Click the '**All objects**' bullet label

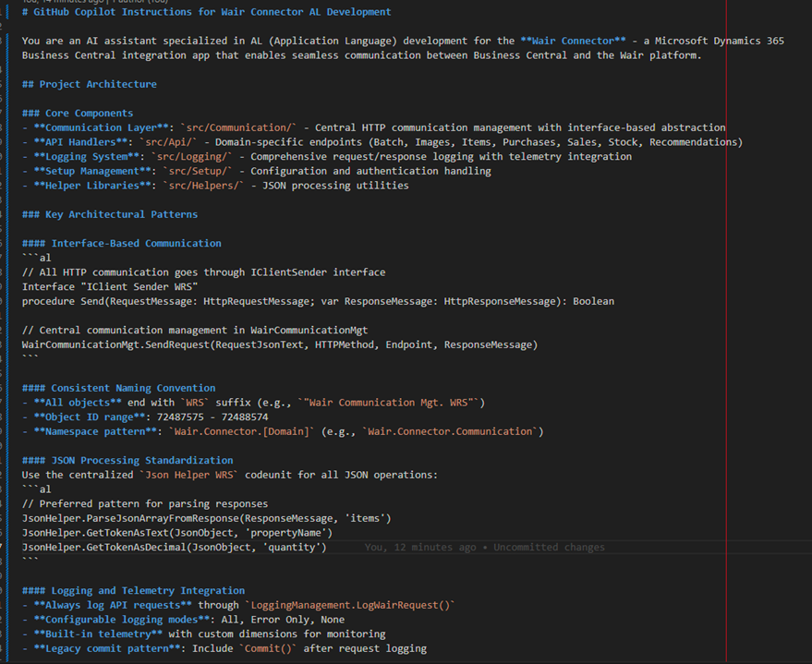pyautogui.click(x=78, y=404)
